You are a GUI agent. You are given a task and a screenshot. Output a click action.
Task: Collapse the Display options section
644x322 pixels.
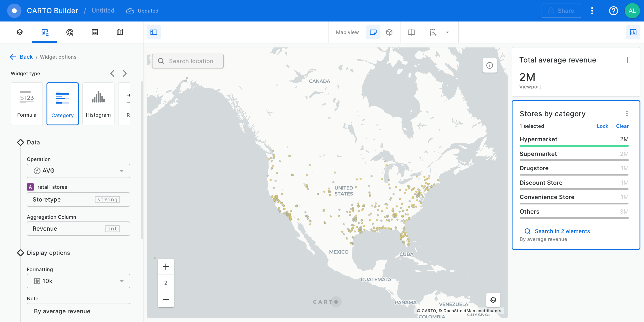click(21, 253)
